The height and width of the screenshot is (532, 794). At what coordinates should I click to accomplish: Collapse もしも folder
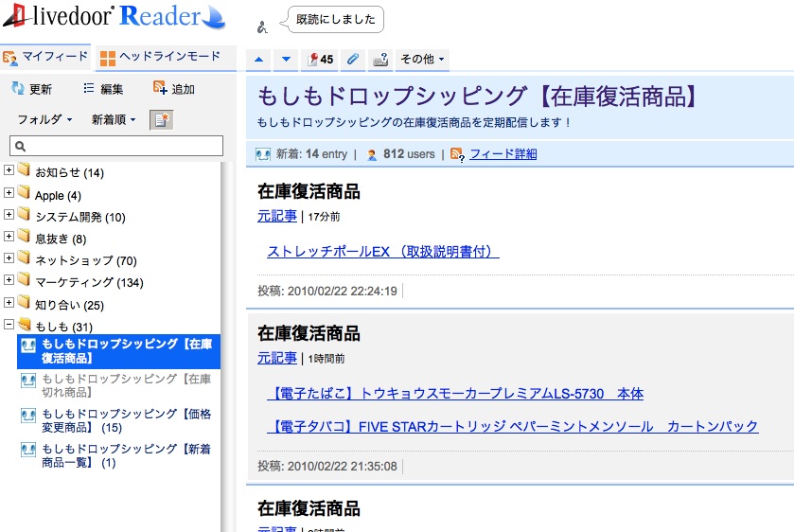(x=9, y=325)
